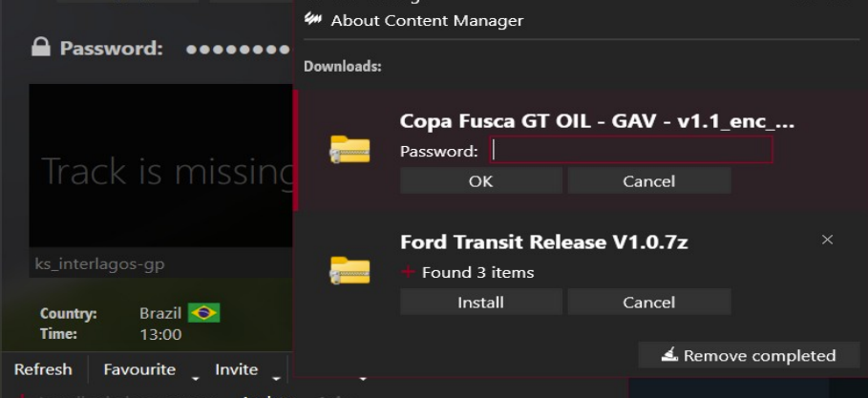Click the lock icon beside server Password
Image resolution: width=868 pixels, height=398 pixels.
[x=40, y=48]
